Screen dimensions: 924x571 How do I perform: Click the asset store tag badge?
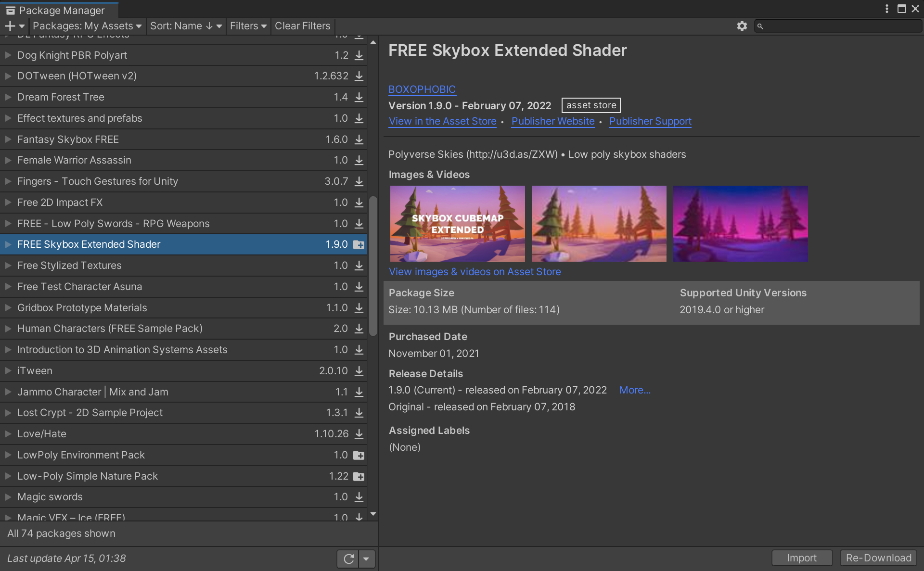click(591, 105)
